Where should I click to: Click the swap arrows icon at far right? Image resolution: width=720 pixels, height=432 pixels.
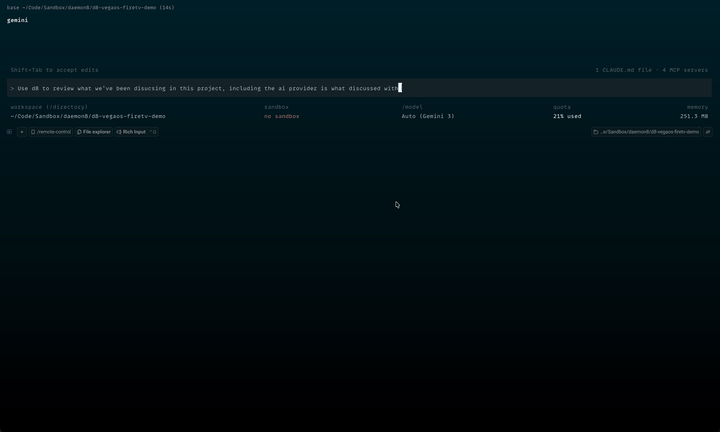708,132
